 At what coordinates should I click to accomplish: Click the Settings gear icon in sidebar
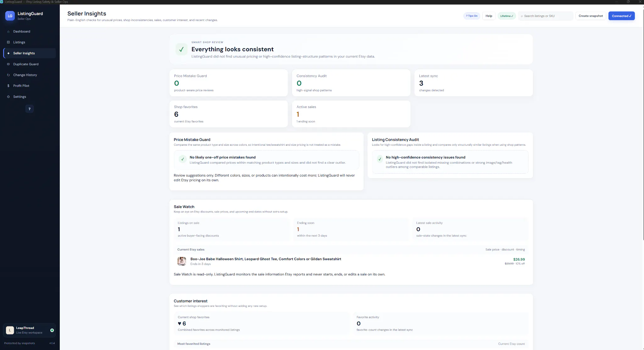click(8, 97)
